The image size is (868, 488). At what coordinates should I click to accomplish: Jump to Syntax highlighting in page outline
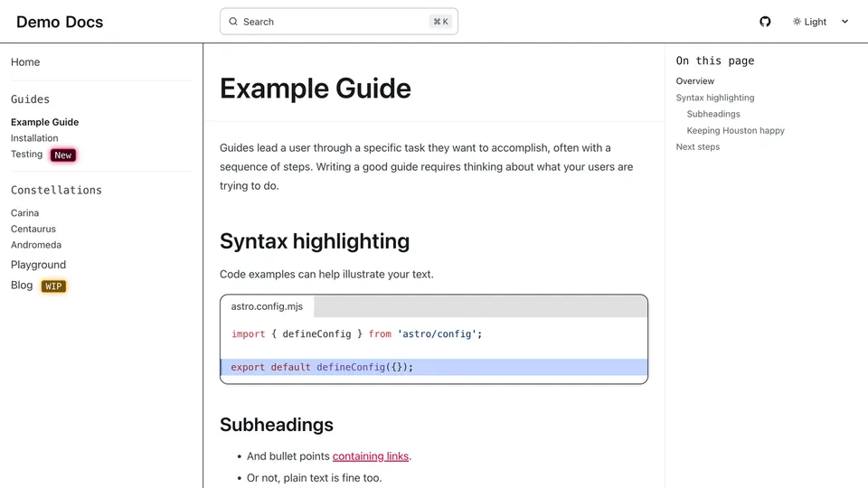click(x=715, y=98)
